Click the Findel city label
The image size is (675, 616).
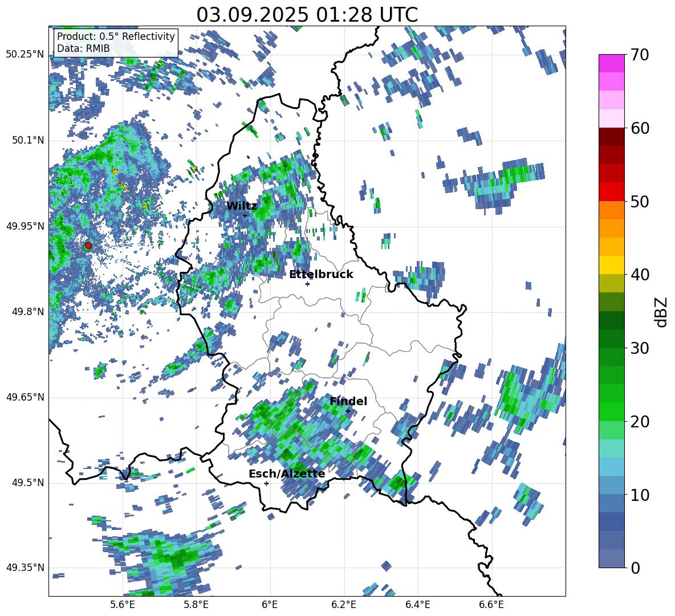click(348, 401)
